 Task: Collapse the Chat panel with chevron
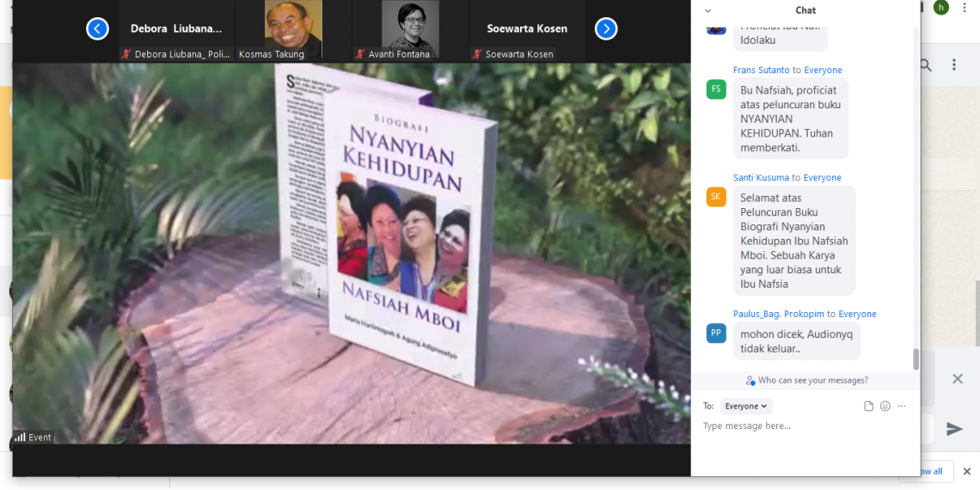point(708,10)
